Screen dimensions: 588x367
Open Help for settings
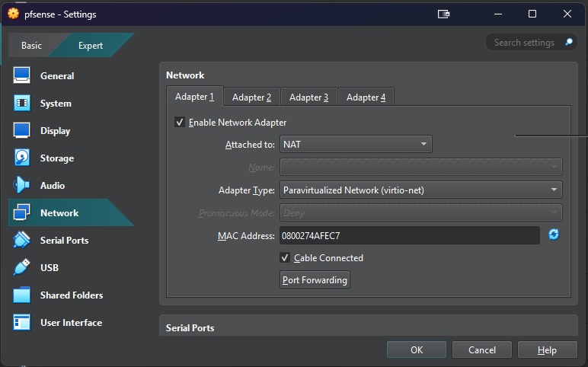pos(547,349)
